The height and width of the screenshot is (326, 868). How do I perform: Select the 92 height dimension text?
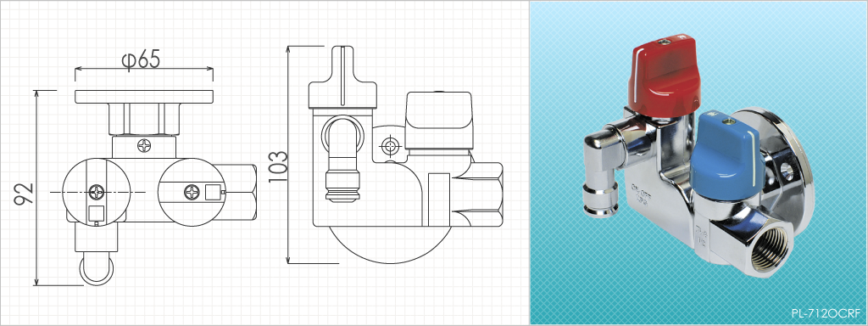[x=25, y=194]
